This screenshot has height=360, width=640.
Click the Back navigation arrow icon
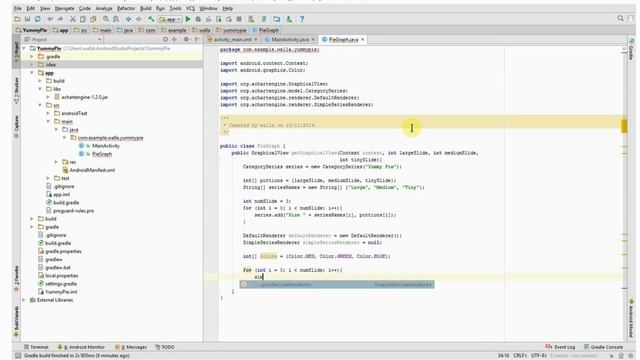coord(129,19)
